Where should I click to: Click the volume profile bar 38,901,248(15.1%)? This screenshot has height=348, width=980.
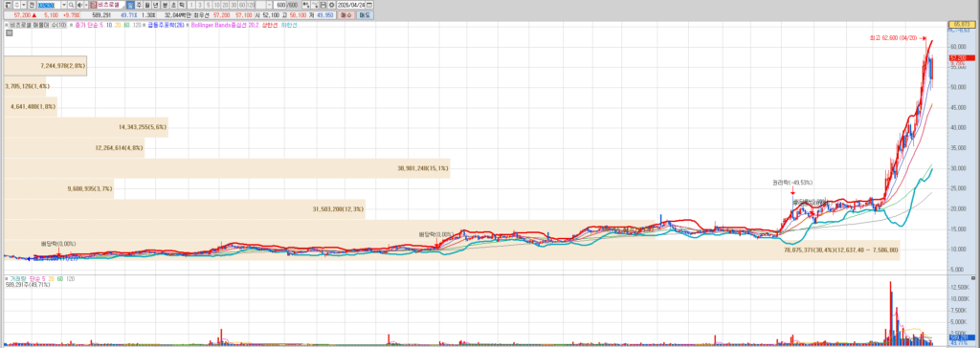tap(226, 168)
